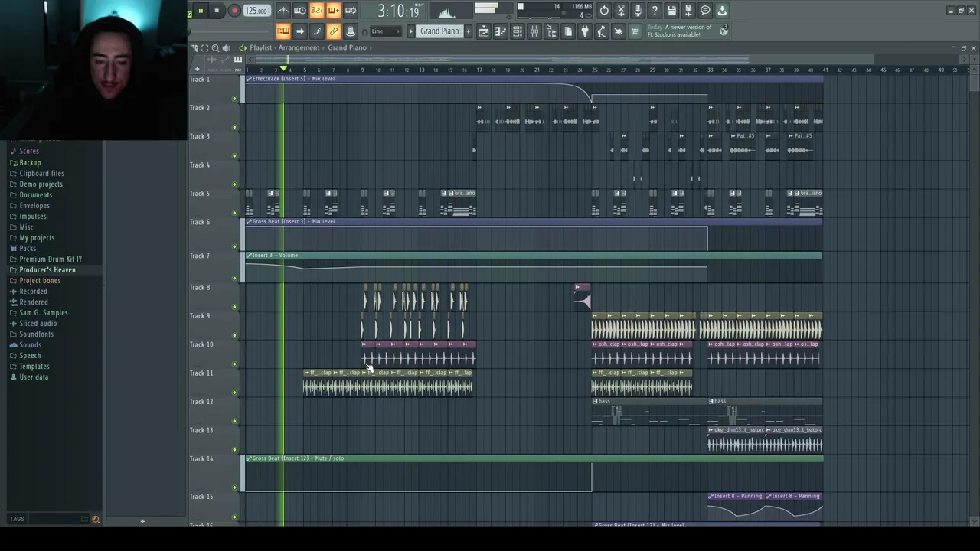The image size is (980, 551).
Task: Open the project picker pages icon
Action: [568, 31]
